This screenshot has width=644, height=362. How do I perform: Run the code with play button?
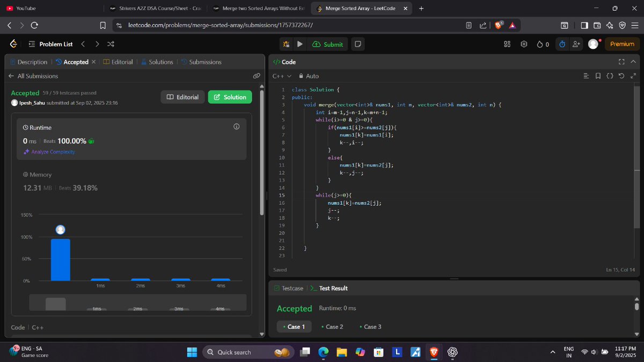tap(300, 44)
